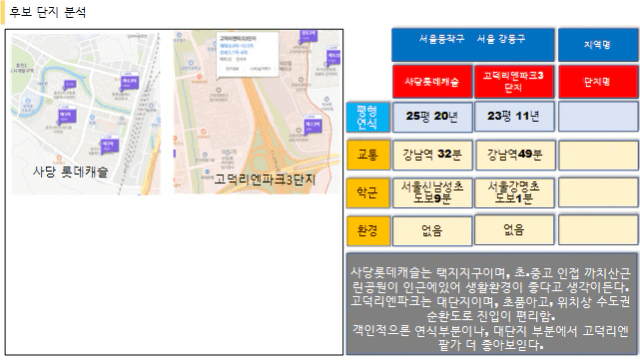Image resolution: width=640 pixels, height=360 pixels.
Task: Click the slide title 후보 단지 분석
Action: [48, 12]
